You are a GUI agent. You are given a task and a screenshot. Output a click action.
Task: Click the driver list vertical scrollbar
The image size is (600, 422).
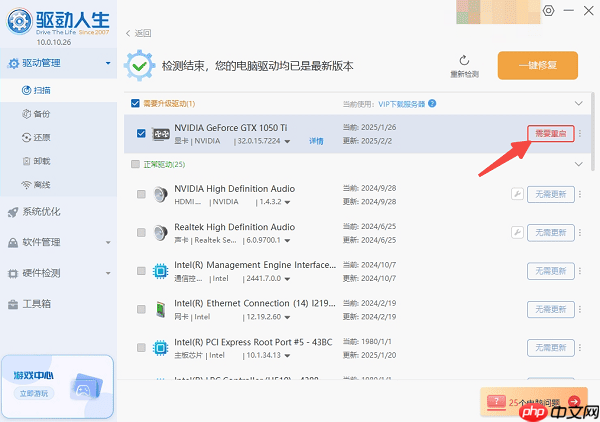tap(593, 131)
